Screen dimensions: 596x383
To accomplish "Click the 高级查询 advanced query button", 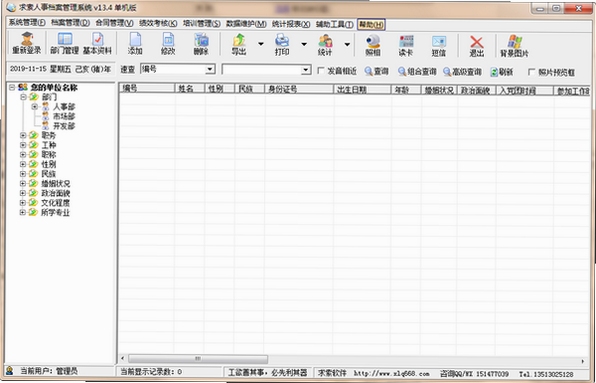I will (x=462, y=71).
